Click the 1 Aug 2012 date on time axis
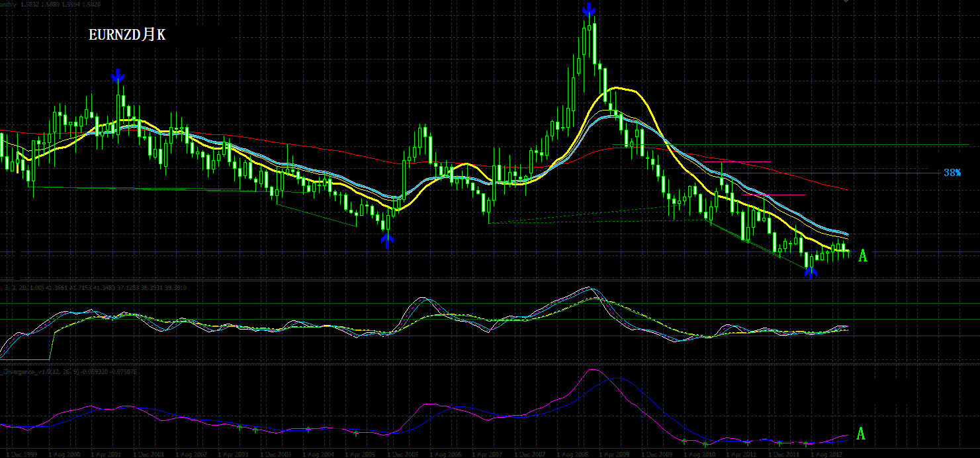This screenshot has height=458, width=980. pyautogui.click(x=825, y=455)
